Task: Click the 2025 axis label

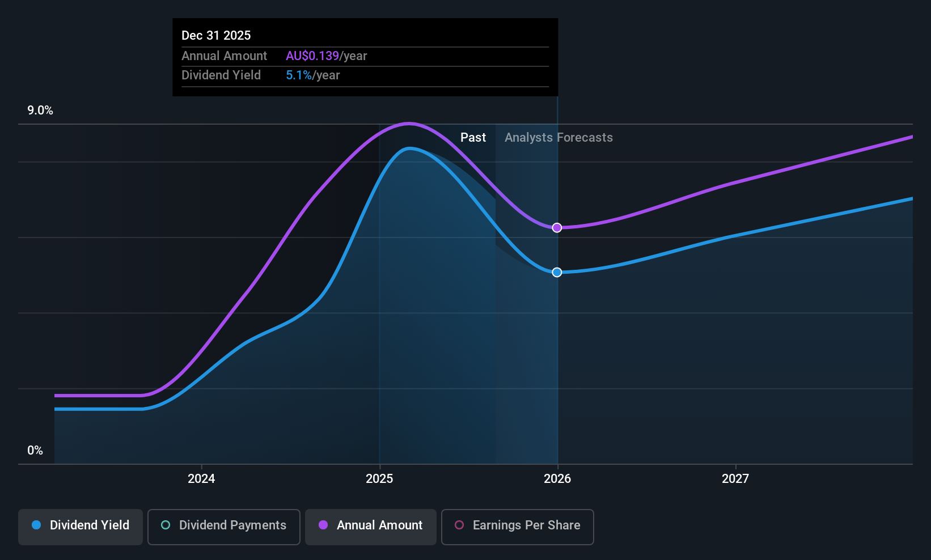Action: 379,478
